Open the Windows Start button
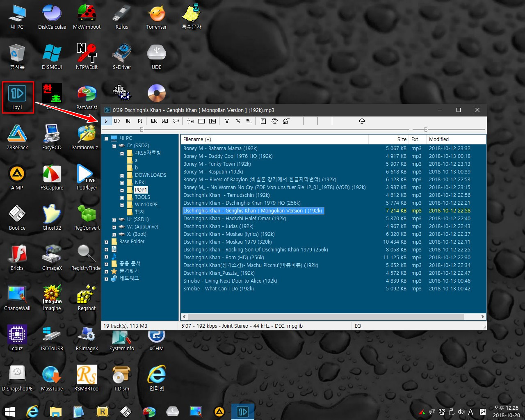This screenshot has width=525, height=420. [9, 411]
